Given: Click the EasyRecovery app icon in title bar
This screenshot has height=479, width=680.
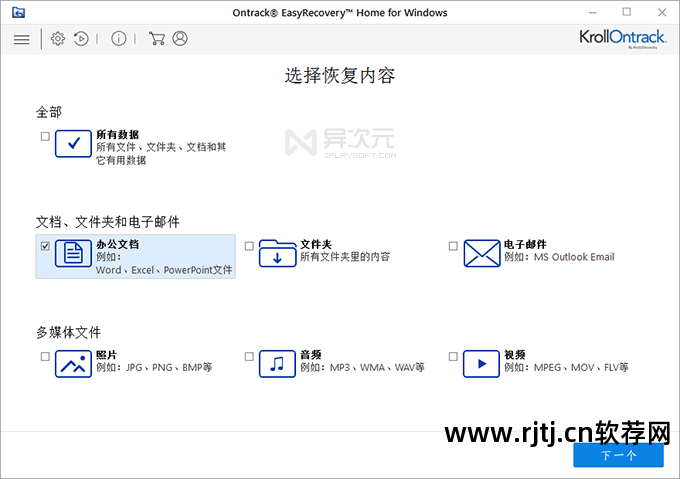Looking at the screenshot, I should coord(18,13).
